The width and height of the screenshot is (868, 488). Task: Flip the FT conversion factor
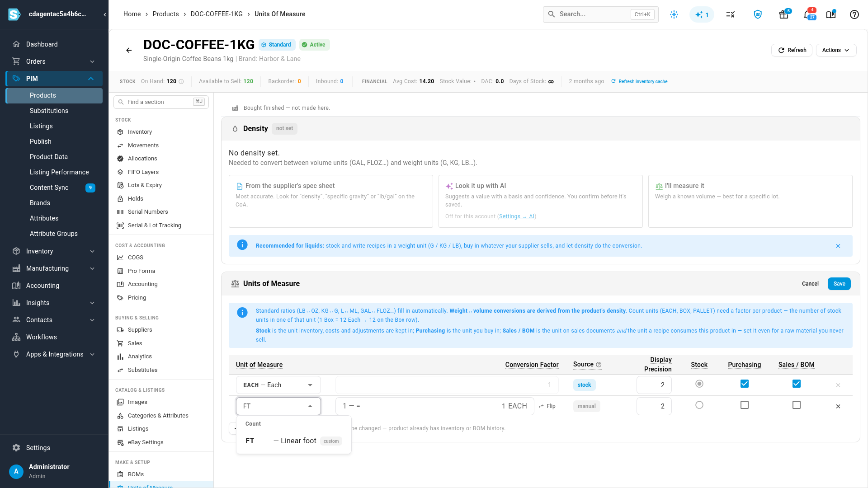point(547,406)
